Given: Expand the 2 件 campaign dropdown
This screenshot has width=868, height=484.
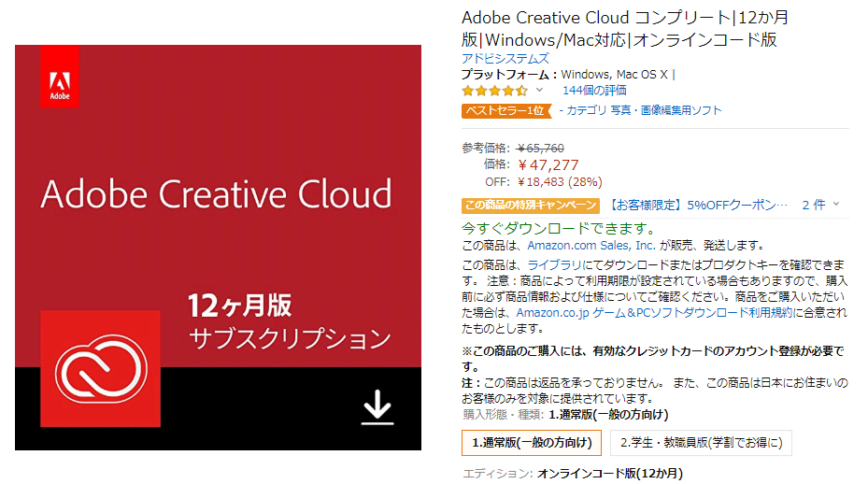Looking at the screenshot, I should point(821,205).
